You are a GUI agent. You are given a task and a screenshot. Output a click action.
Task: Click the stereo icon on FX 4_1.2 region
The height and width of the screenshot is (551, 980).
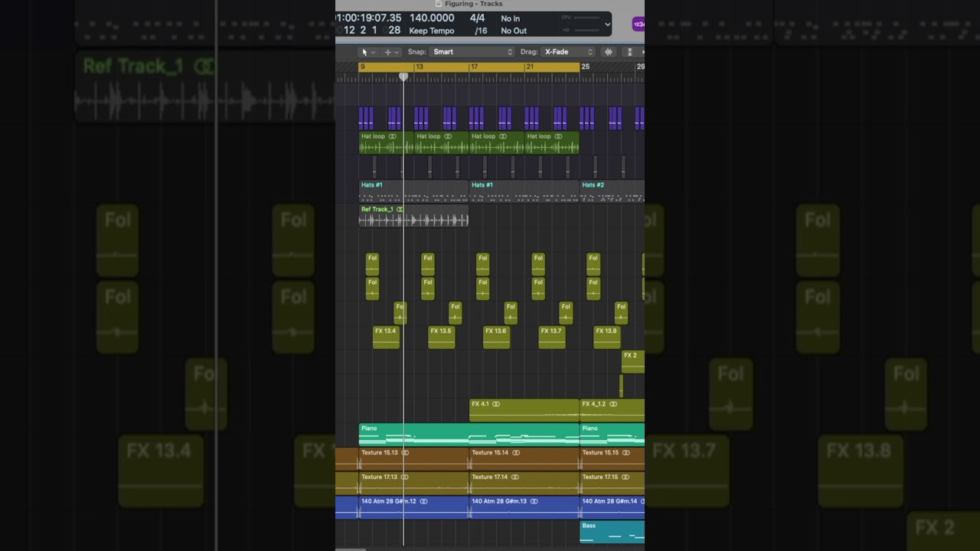coord(613,404)
